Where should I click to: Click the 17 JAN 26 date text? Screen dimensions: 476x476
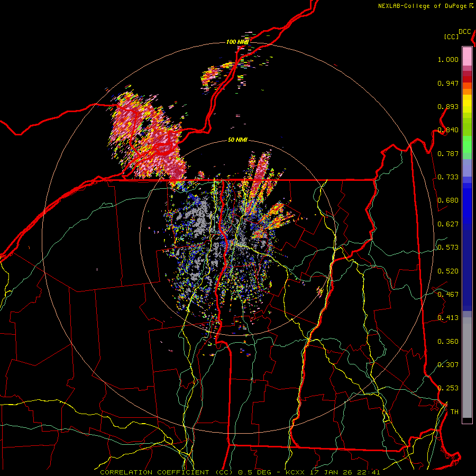[x=332, y=472]
